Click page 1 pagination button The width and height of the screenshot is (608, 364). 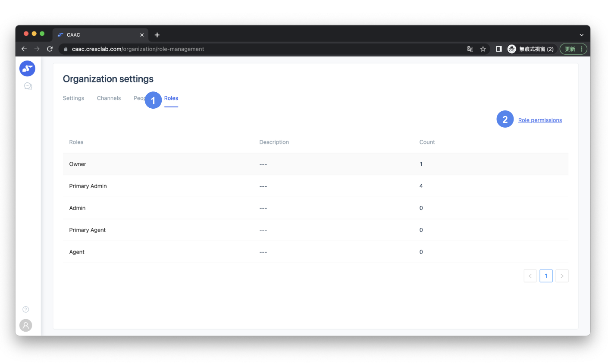click(x=546, y=276)
